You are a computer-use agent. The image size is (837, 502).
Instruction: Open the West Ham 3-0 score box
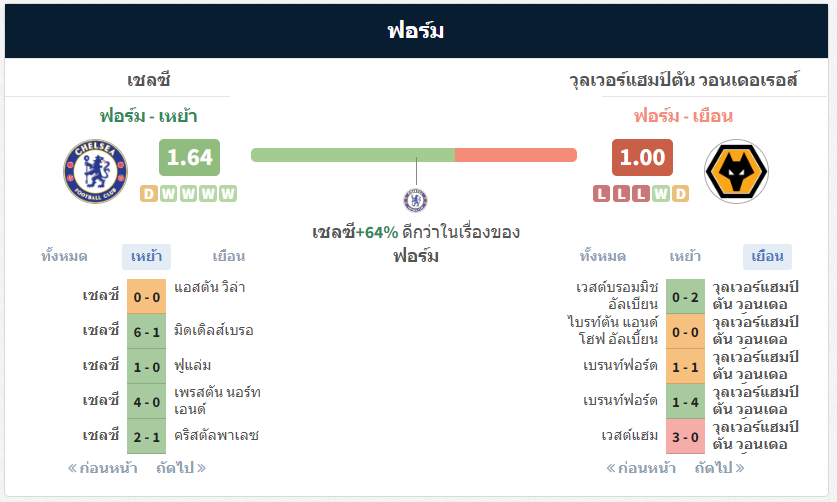[x=685, y=437]
